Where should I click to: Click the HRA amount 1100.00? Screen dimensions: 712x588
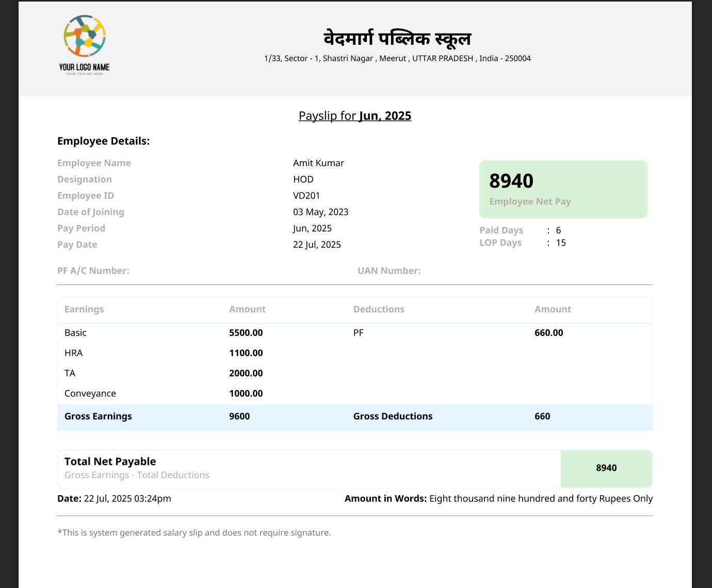(246, 353)
